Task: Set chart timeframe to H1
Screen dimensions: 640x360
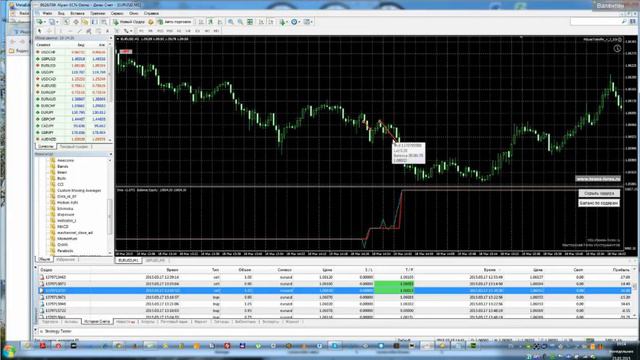Action: (178, 31)
